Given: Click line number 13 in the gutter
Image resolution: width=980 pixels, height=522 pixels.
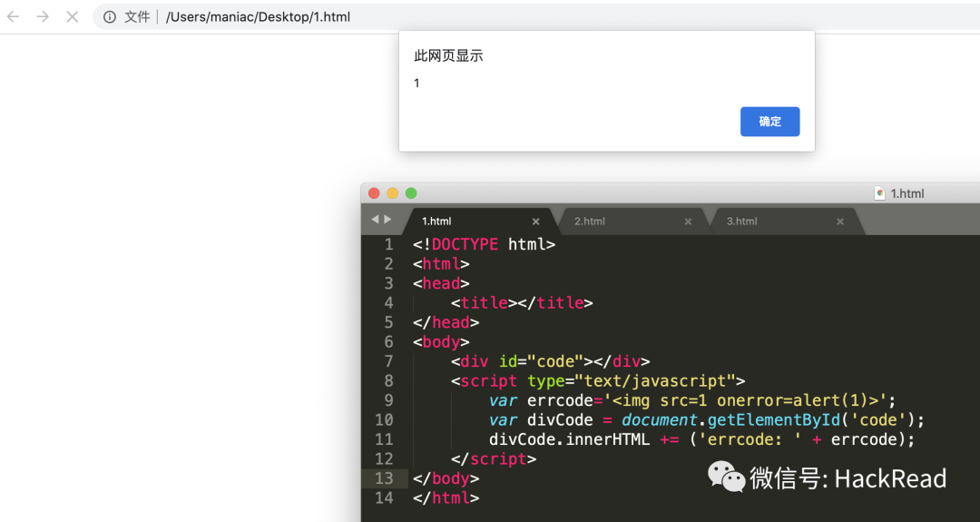Looking at the screenshot, I should [x=384, y=478].
